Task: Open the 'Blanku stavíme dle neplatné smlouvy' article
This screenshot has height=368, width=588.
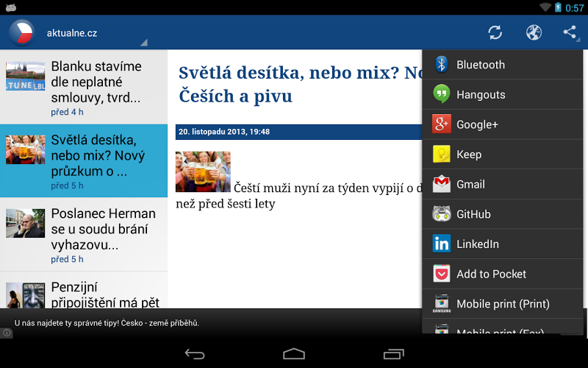Action: coord(84,87)
